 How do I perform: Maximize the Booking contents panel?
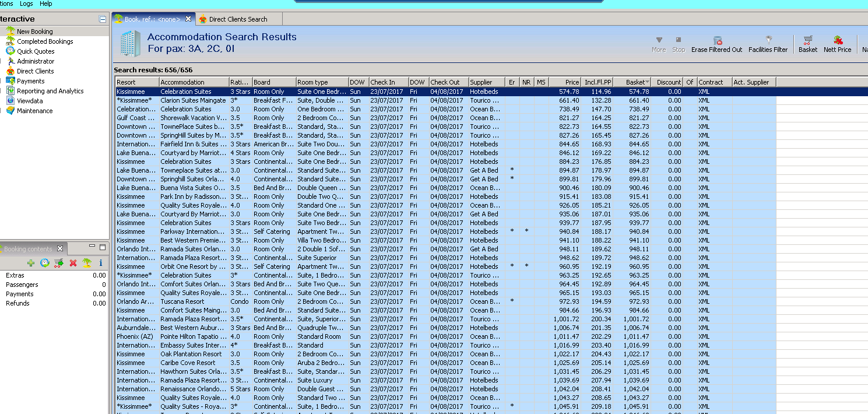click(103, 247)
